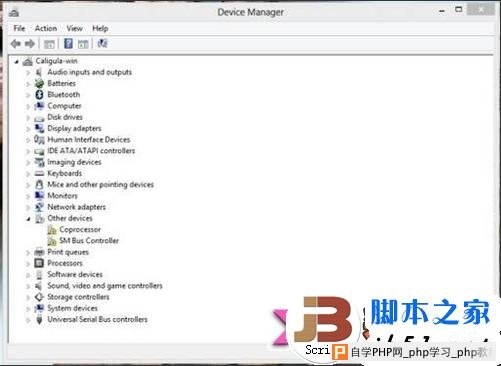Maximize the Device Manager window
Screen dimensions: 501x366
point(459,9)
